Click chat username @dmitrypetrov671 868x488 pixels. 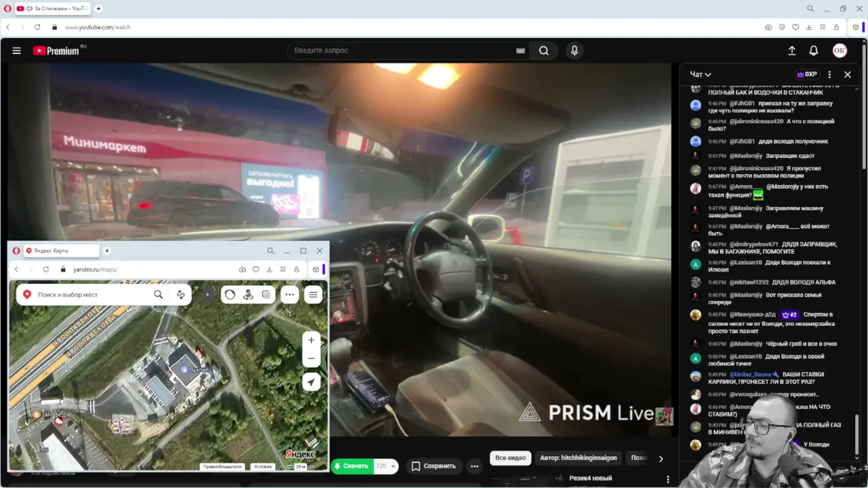point(753,244)
